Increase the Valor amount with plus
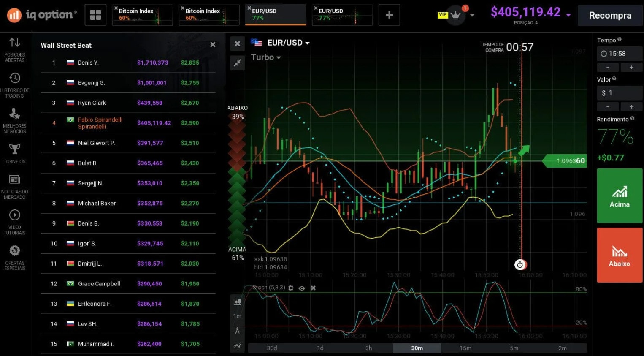 click(631, 106)
